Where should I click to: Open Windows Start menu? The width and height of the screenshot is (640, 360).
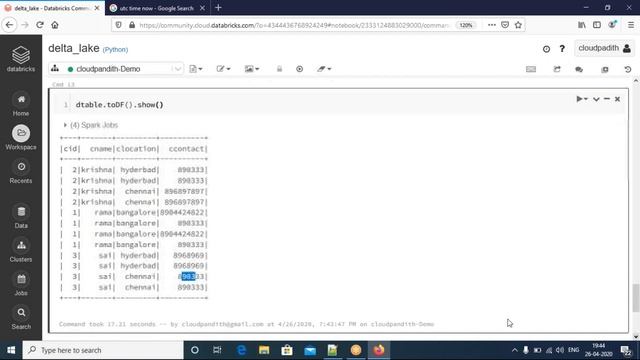point(11,350)
